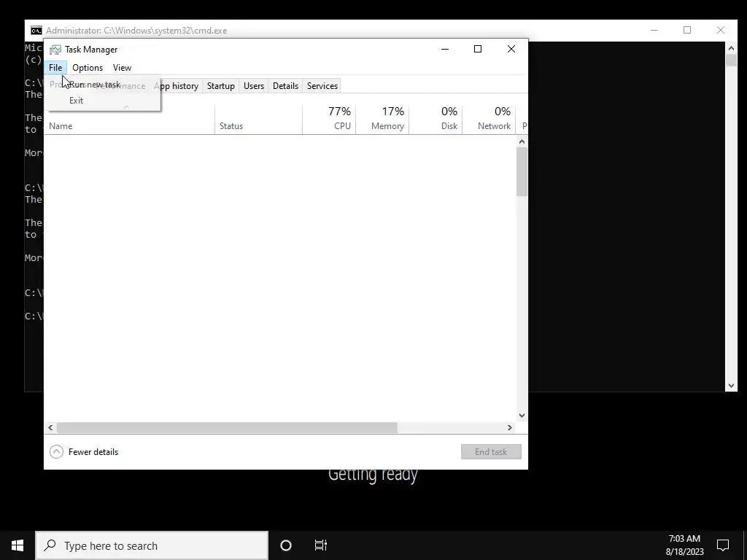The height and width of the screenshot is (560, 747).
Task: Maximize the Task Manager window
Action: (478, 49)
